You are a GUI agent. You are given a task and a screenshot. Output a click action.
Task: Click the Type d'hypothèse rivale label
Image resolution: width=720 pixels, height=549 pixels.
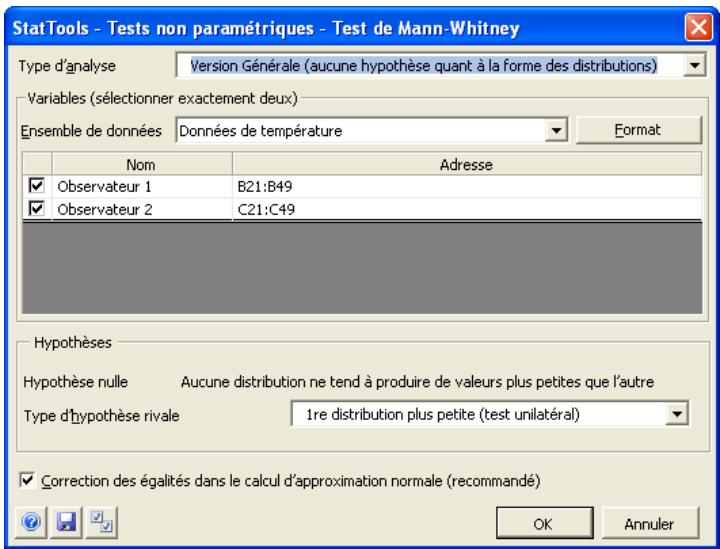tap(101, 415)
